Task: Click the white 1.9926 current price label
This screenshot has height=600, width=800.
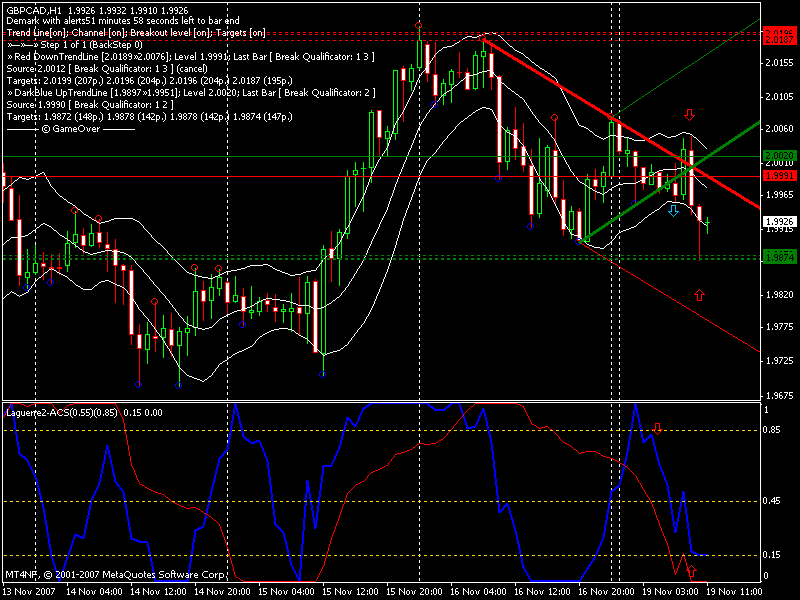Action: coord(779,222)
